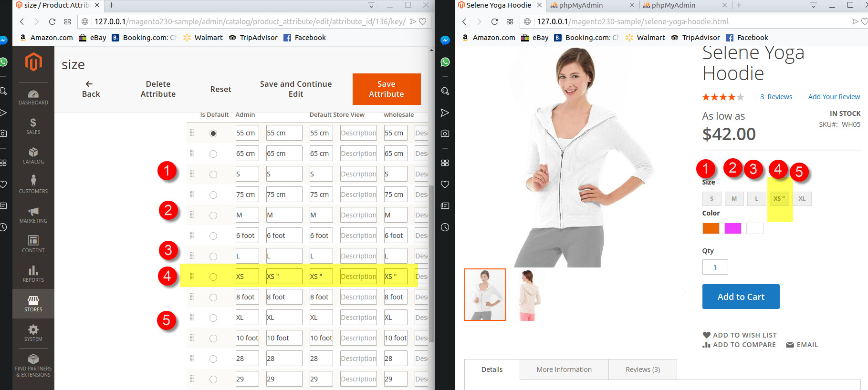Select the XL row default radio button
The width and height of the screenshot is (868, 390).
coord(213,318)
